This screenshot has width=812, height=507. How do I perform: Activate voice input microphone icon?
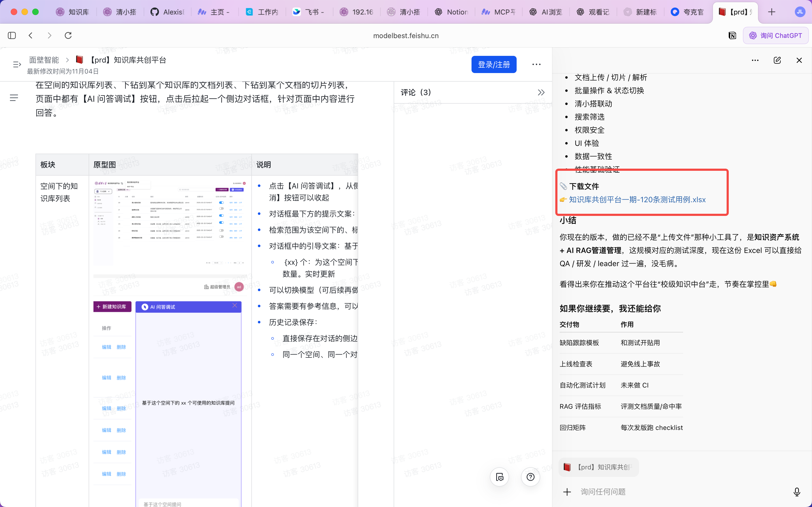point(797,492)
